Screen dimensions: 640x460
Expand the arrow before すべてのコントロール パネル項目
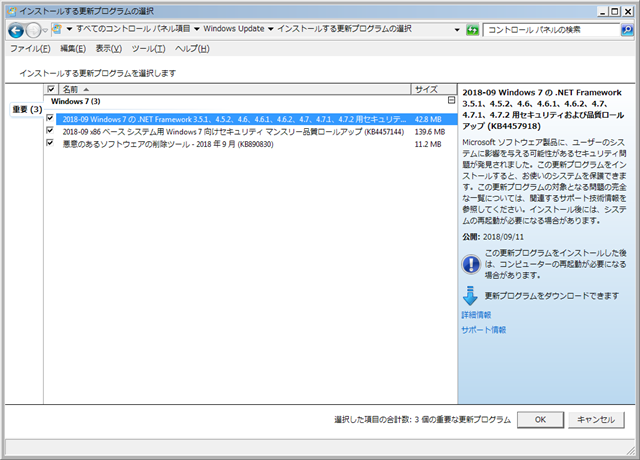(69, 29)
